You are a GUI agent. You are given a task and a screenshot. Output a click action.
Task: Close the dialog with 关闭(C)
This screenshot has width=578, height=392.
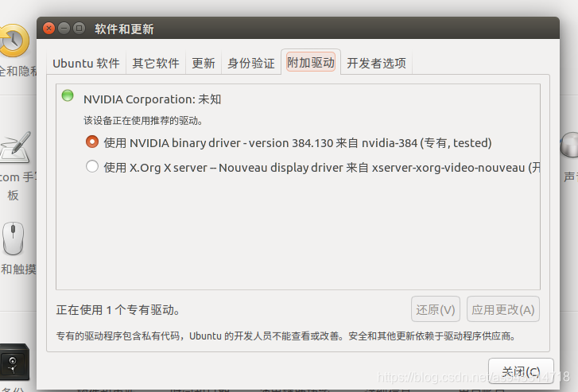(x=521, y=371)
